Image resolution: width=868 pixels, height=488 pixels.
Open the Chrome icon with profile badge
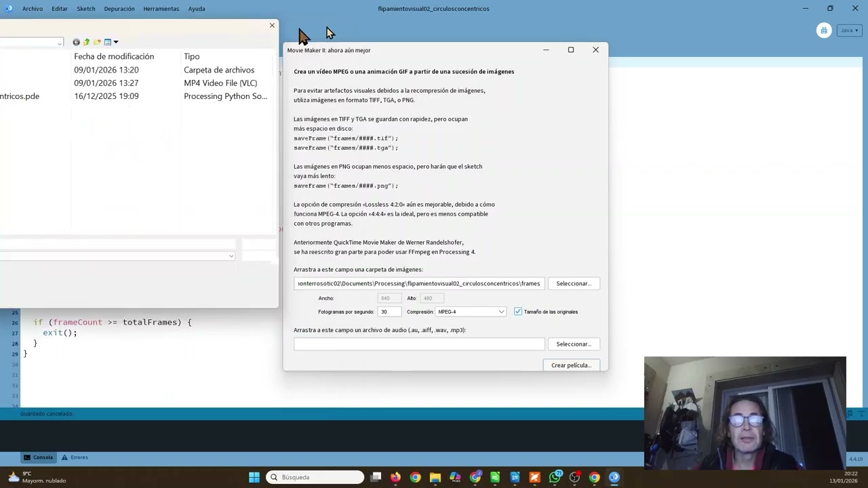pyautogui.click(x=475, y=477)
